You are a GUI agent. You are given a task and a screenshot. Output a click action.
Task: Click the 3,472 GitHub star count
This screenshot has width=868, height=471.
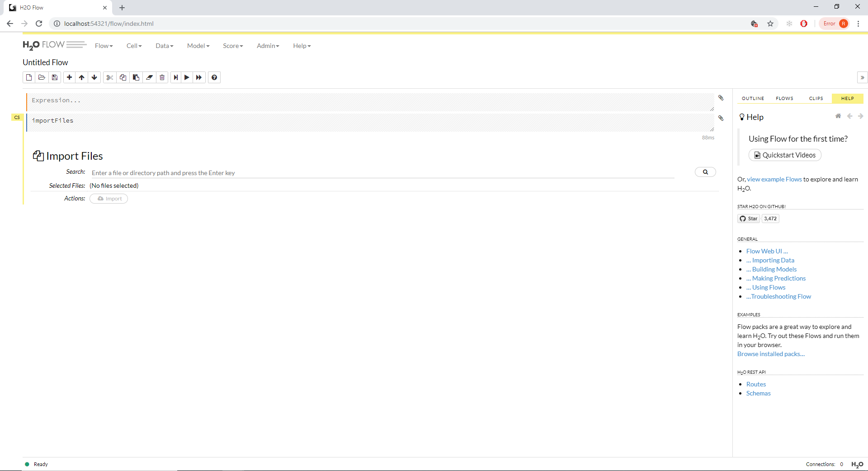pyautogui.click(x=770, y=219)
